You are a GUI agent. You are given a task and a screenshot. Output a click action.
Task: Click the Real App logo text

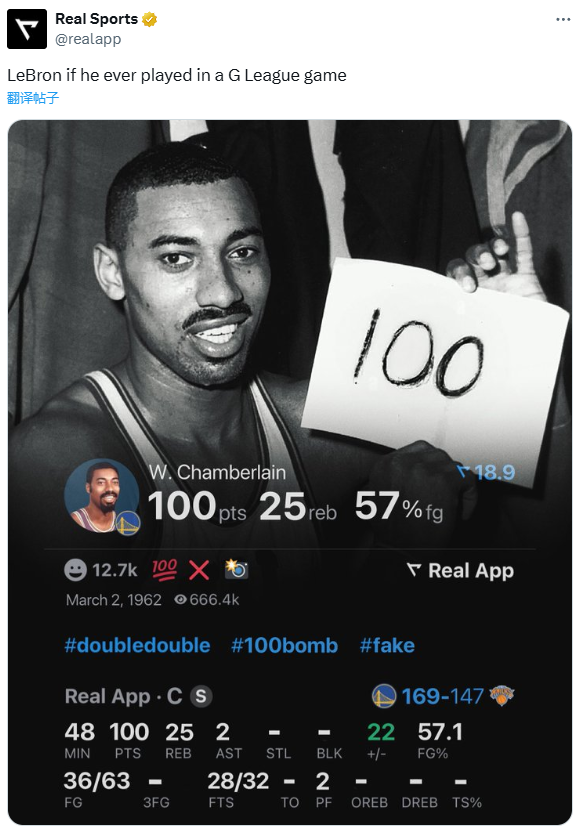[460, 571]
